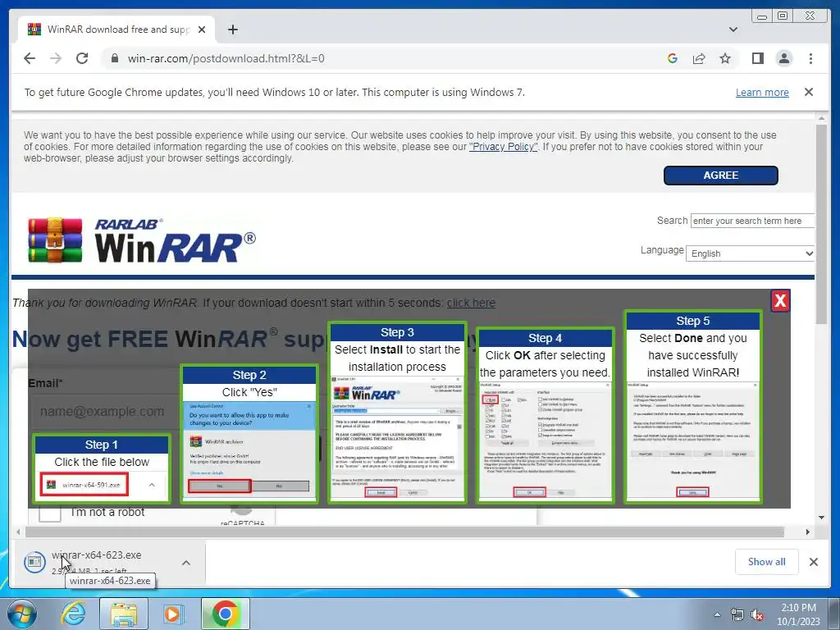840x630 pixels.
Task: Open the Chrome three-dot menu
Action: 810,58
